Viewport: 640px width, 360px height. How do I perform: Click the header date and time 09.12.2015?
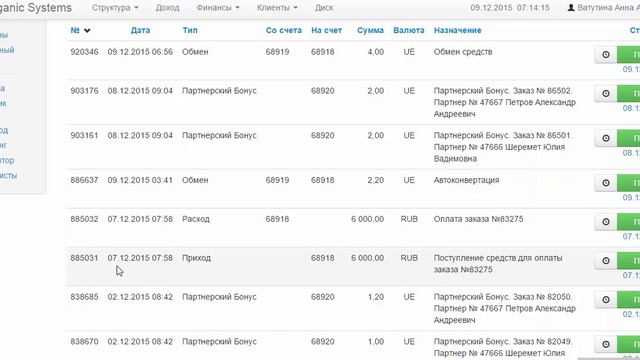click(510, 7)
